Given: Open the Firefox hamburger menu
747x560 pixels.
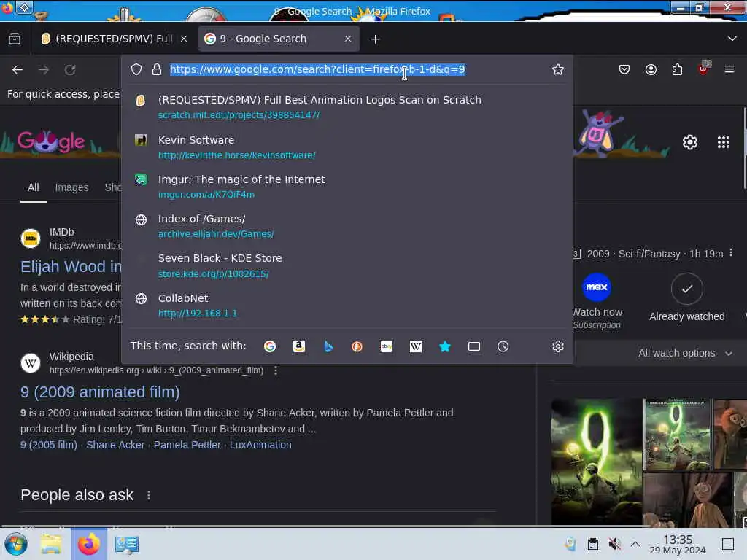Looking at the screenshot, I should tap(729, 69).
